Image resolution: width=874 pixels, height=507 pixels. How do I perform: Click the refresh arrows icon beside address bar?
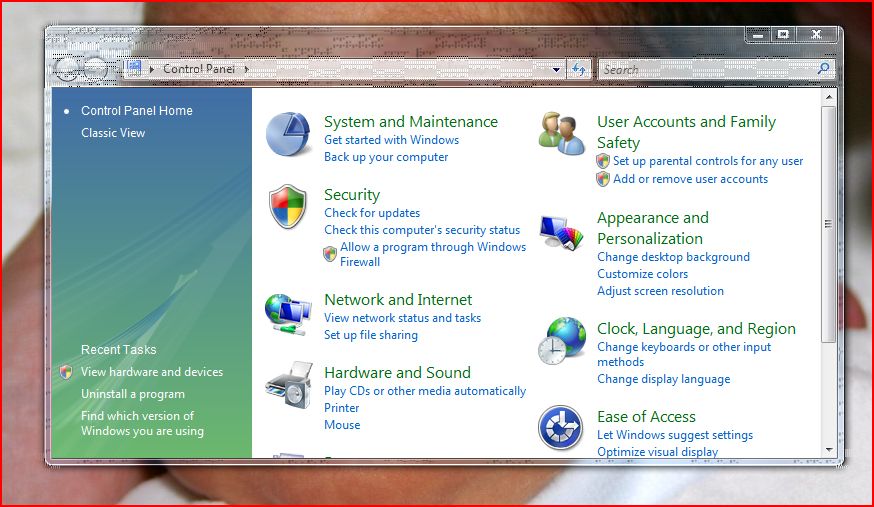[579, 70]
